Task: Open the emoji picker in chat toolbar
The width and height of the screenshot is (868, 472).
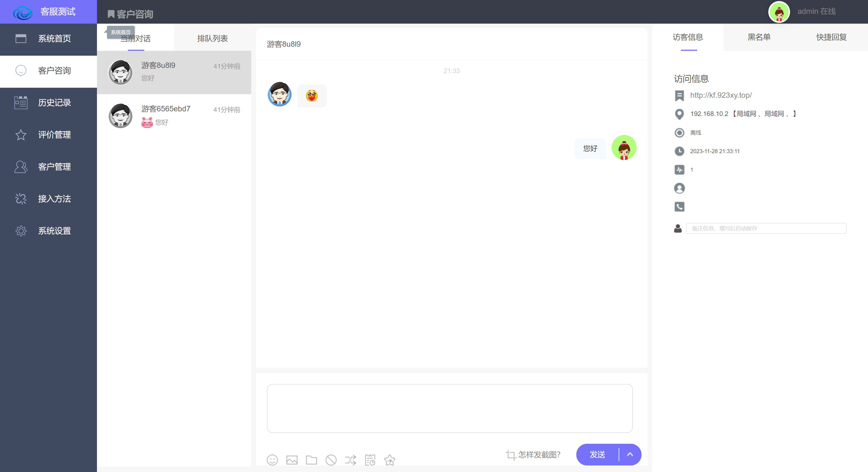Action: [272, 460]
